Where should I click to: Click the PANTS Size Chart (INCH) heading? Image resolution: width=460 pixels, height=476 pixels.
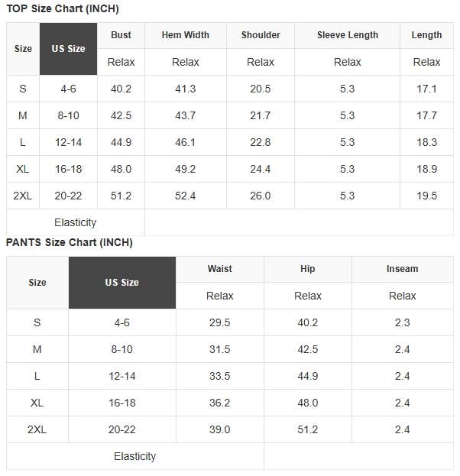click(x=70, y=242)
